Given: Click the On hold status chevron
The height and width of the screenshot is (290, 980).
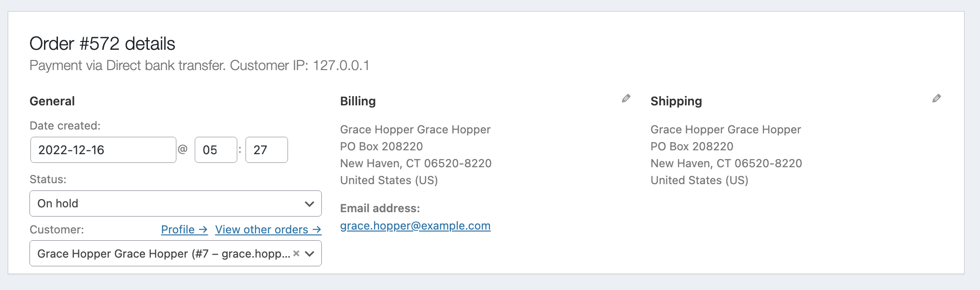Looking at the screenshot, I should pos(310,204).
